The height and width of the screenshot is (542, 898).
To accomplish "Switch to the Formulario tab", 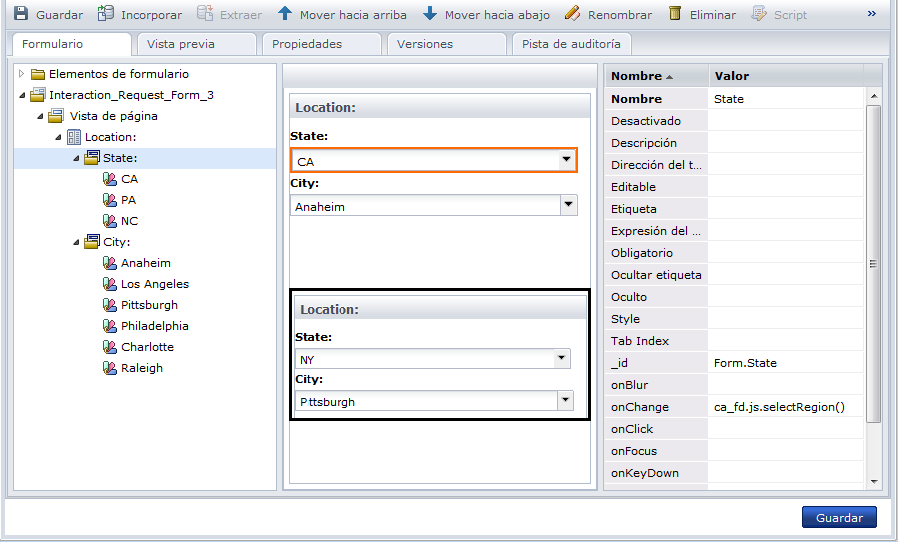I will click(72, 44).
